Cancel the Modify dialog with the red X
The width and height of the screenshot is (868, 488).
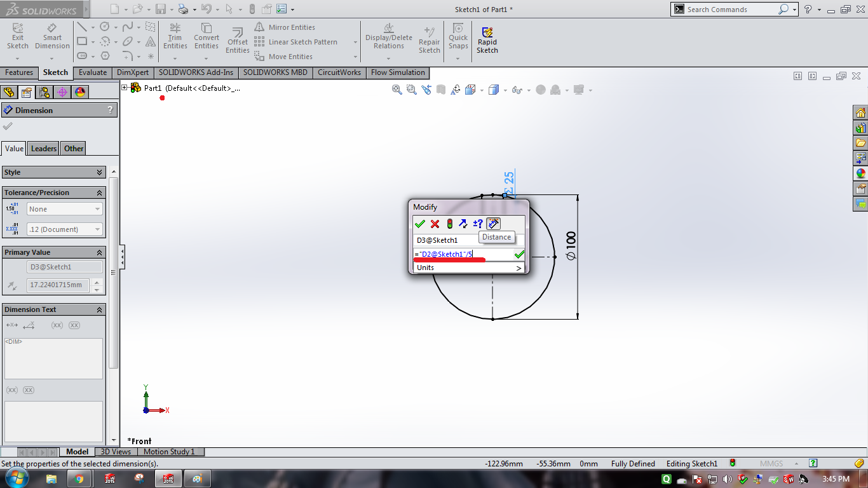tap(435, 224)
